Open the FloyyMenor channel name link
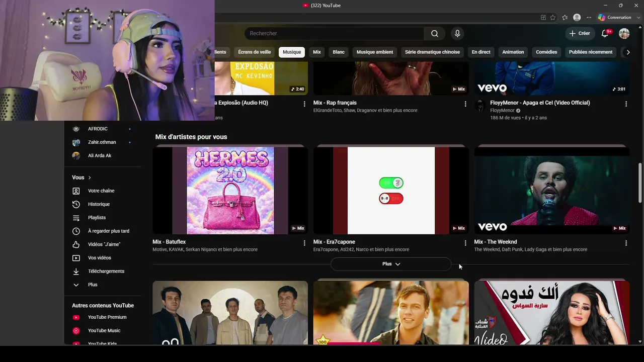The height and width of the screenshot is (362, 644). pos(502,111)
